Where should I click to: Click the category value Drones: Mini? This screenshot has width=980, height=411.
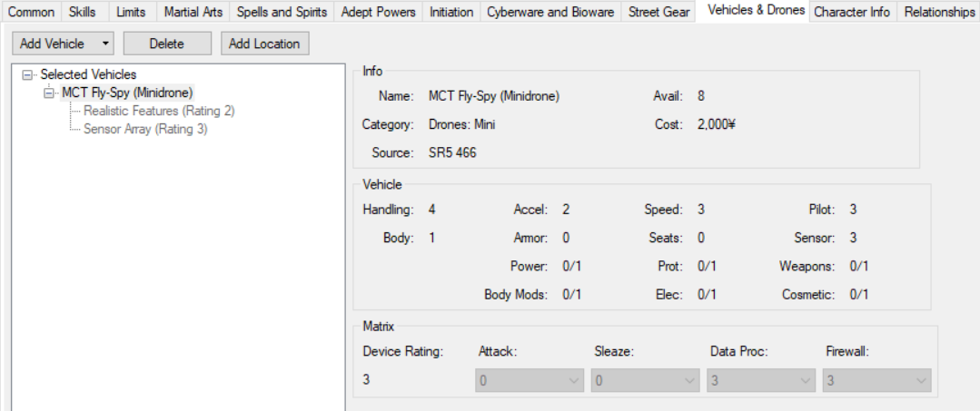coord(462,125)
